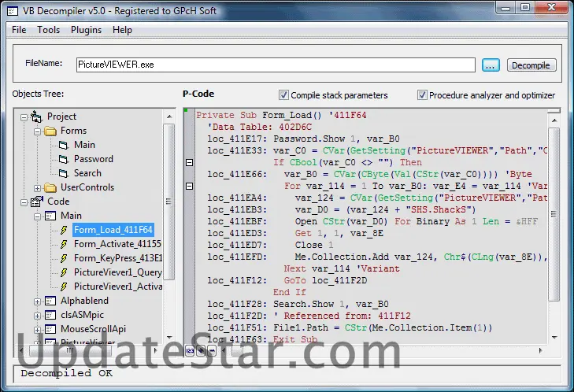Click the 'Private Sub Form_Load()' code line
Image resolution: width=574 pixels, height=392 pixels.
(281, 115)
